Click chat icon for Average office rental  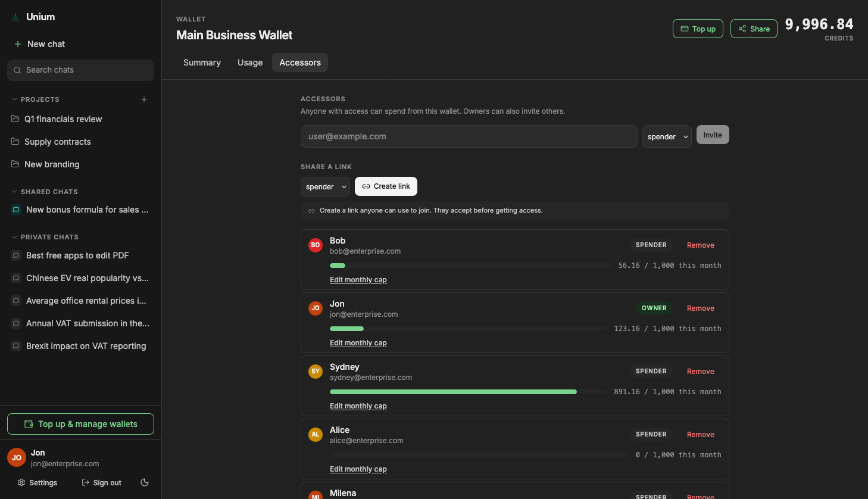click(16, 301)
